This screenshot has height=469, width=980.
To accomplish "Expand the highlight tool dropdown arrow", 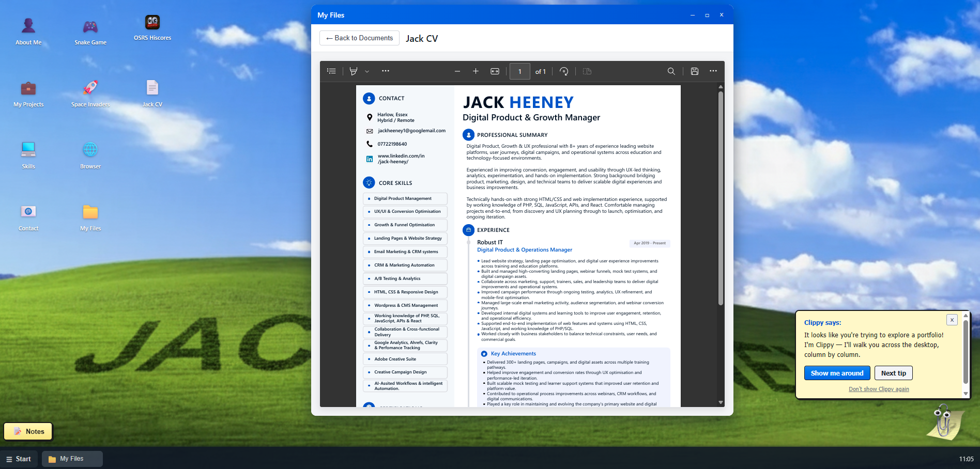I will pos(367,71).
